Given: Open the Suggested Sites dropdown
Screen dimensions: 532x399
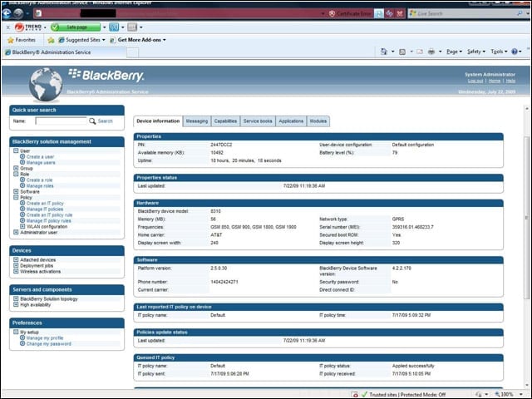Looking at the screenshot, I should click(x=81, y=40).
